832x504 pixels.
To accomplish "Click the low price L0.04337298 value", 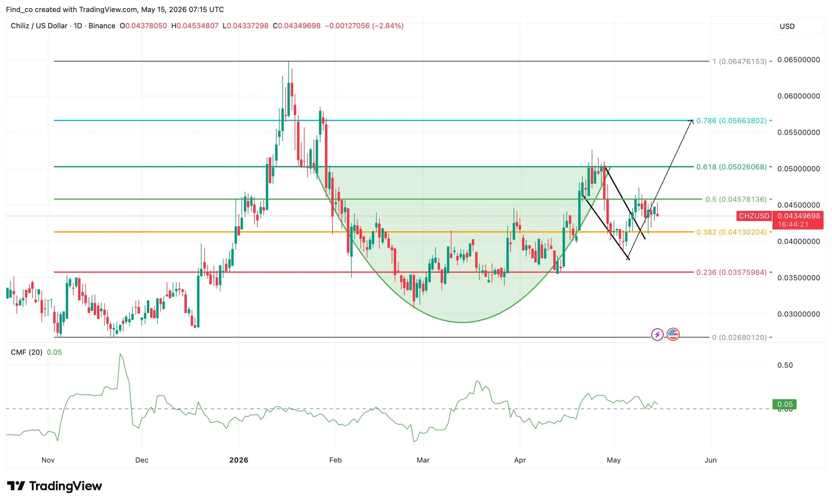I will (245, 26).
